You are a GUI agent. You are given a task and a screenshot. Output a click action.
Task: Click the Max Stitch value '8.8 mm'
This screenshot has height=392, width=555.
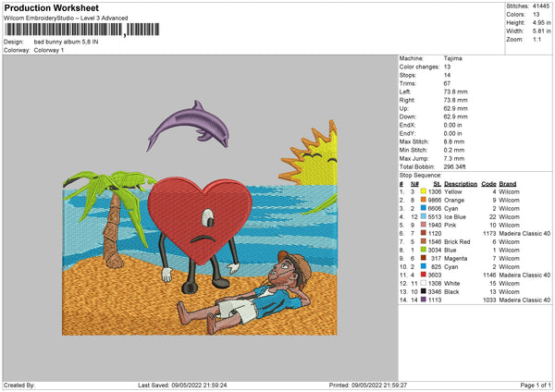(454, 141)
